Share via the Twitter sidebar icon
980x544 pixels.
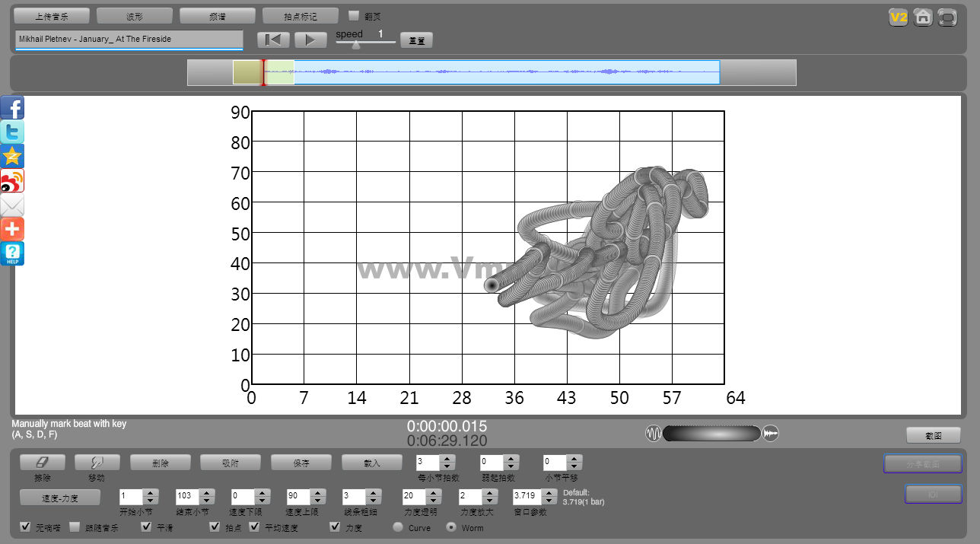coord(12,132)
